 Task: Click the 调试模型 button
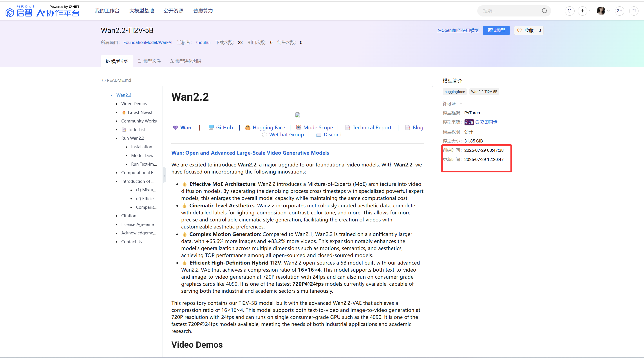coord(496,30)
